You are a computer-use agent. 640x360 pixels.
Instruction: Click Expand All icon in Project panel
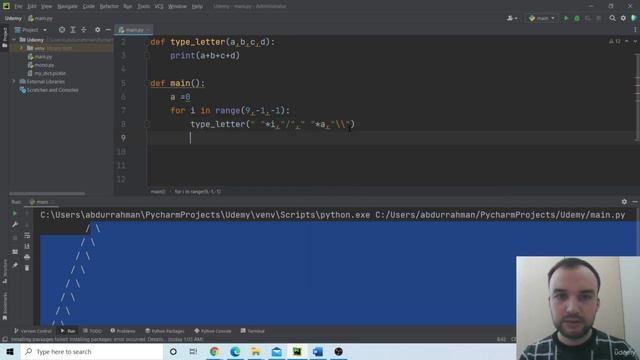(73, 30)
